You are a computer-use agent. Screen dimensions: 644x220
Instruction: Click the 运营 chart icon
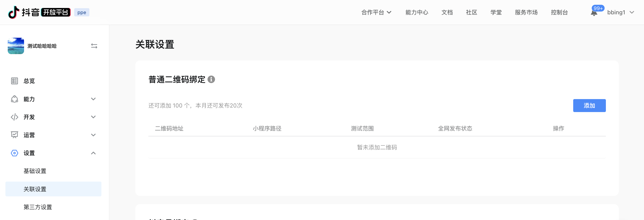pos(15,135)
